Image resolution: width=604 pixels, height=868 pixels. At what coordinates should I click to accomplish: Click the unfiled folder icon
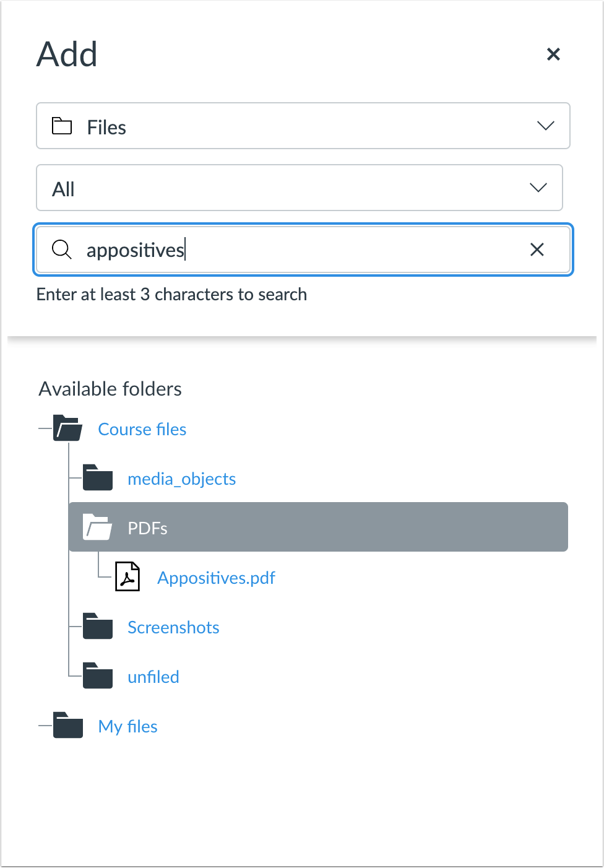(97, 676)
